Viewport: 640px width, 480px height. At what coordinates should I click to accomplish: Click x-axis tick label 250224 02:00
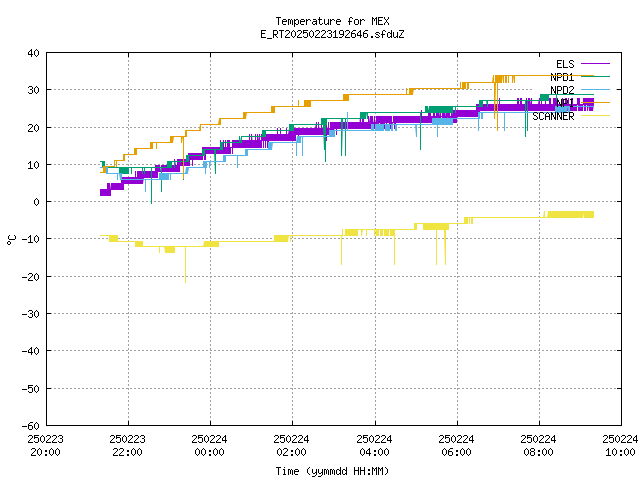[x=291, y=446]
